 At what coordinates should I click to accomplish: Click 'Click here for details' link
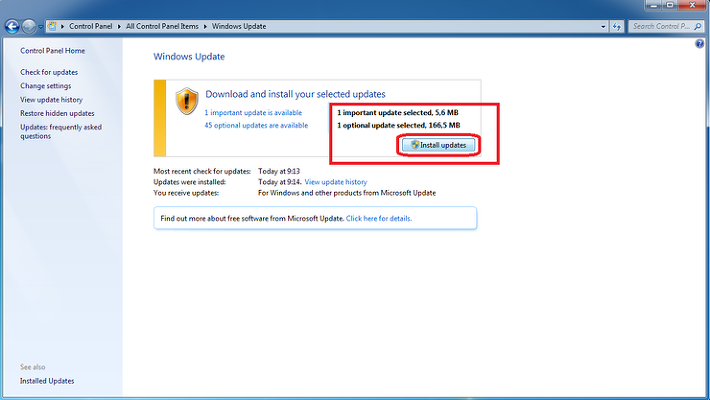point(379,218)
